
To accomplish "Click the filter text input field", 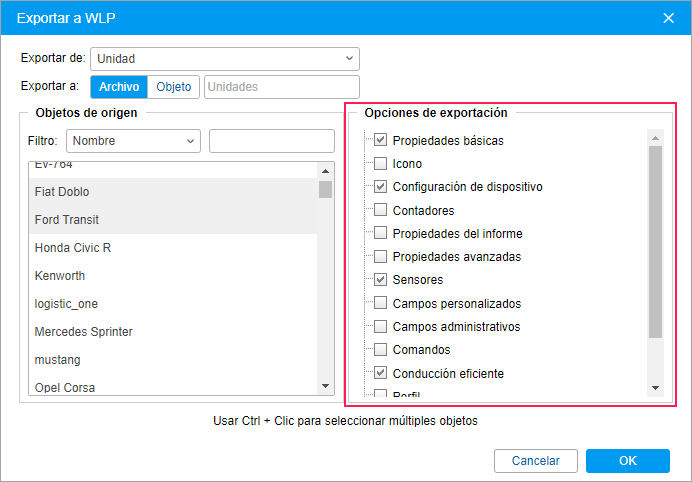I will pyautogui.click(x=272, y=141).
